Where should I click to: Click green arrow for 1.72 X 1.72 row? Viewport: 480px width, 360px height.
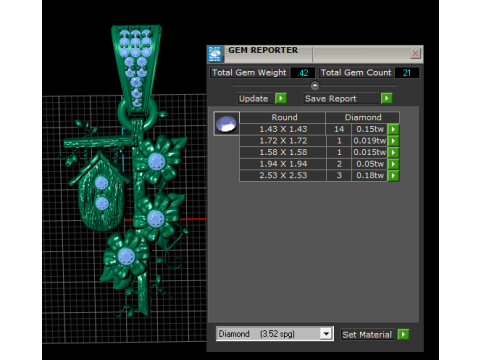point(393,141)
